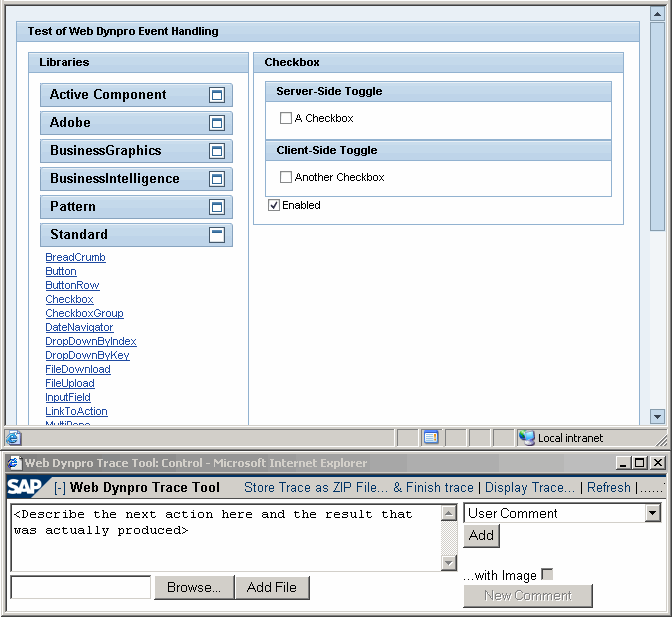The image size is (672, 617).
Task: Click the comment area scroll down arrow
Action: (x=448, y=563)
